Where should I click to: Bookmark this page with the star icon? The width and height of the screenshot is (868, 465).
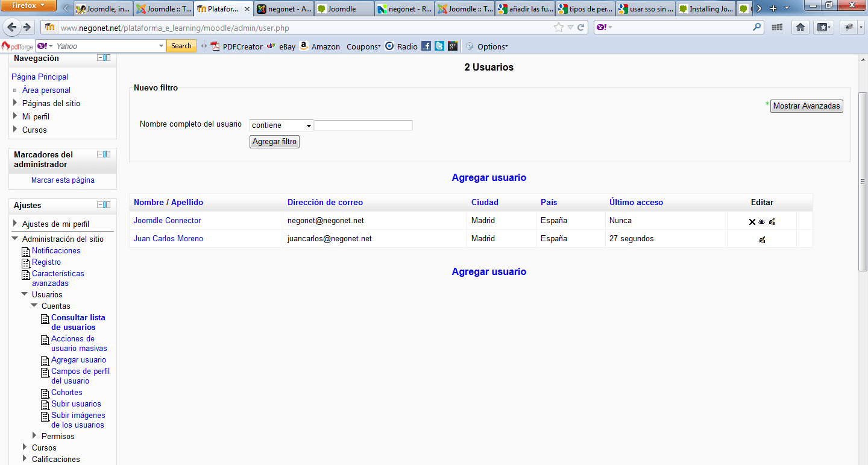pyautogui.click(x=559, y=27)
